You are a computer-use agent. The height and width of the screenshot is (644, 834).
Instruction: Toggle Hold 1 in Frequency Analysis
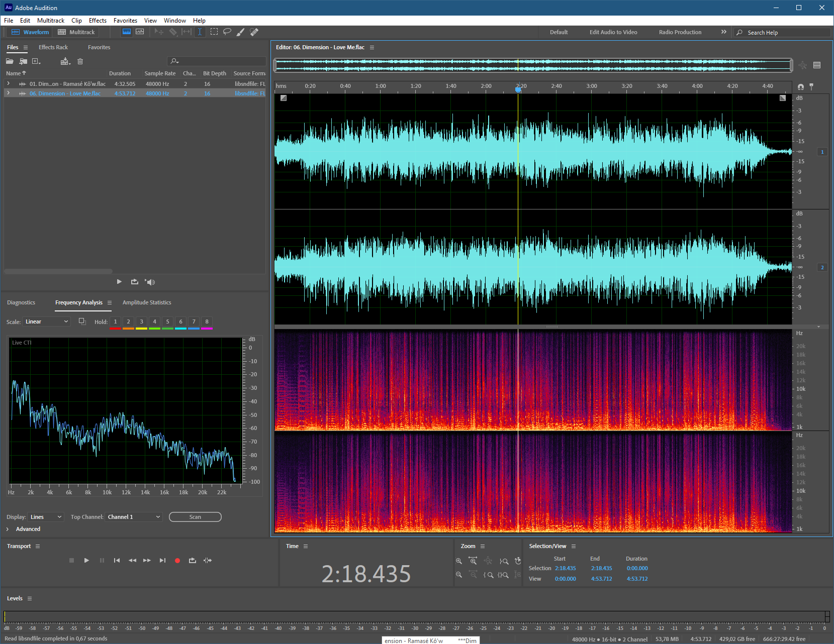115,321
